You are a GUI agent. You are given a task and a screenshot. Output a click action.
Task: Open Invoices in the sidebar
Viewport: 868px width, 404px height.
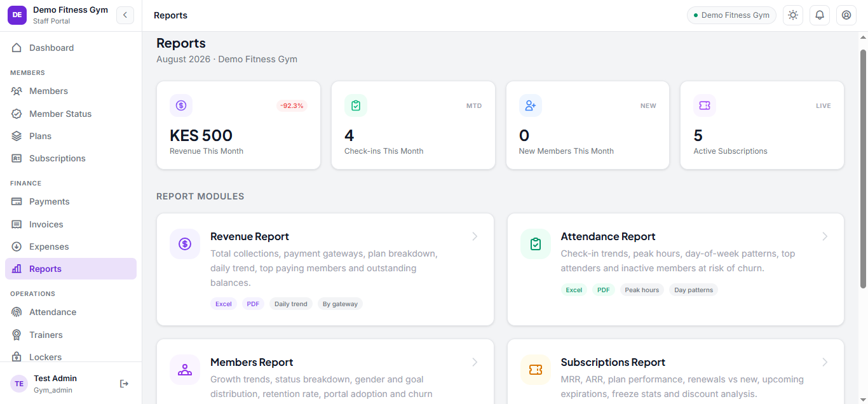click(x=71, y=224)
